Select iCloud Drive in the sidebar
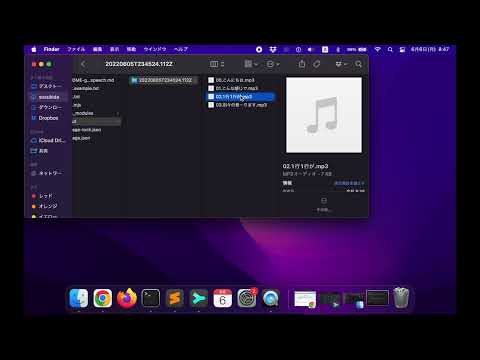Screen dimensions: 480x360 (x=48, y=140)
